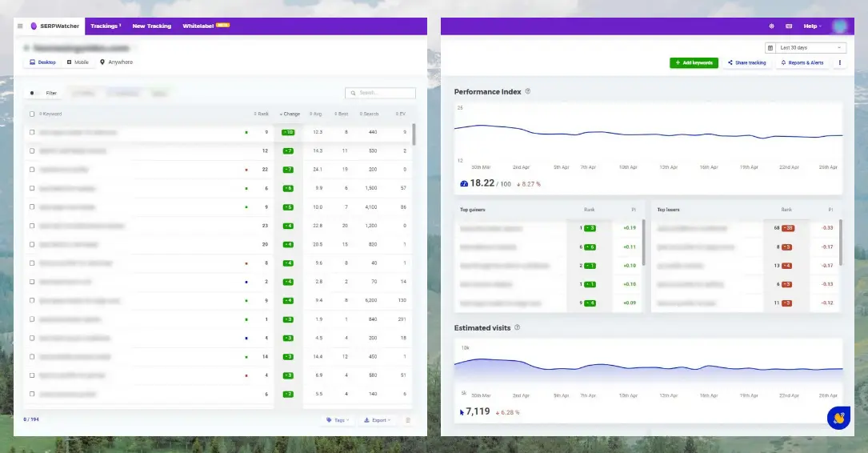Switch to the New Tracking tab
Viewport: 868px width, 453px height.
(x=151, y=26)
